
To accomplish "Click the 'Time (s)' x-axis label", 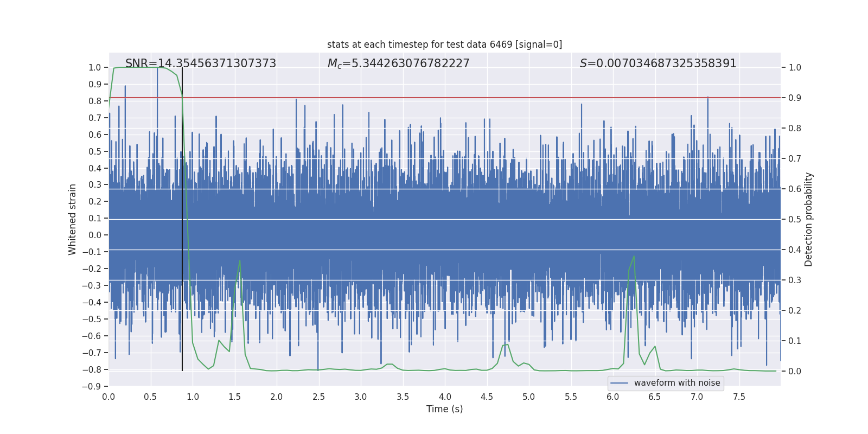I will tap(444, 409).
